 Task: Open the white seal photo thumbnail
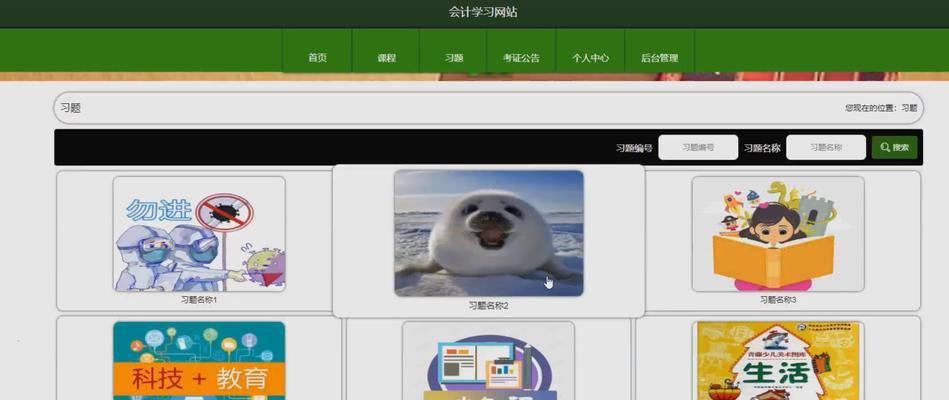[489, 233]
